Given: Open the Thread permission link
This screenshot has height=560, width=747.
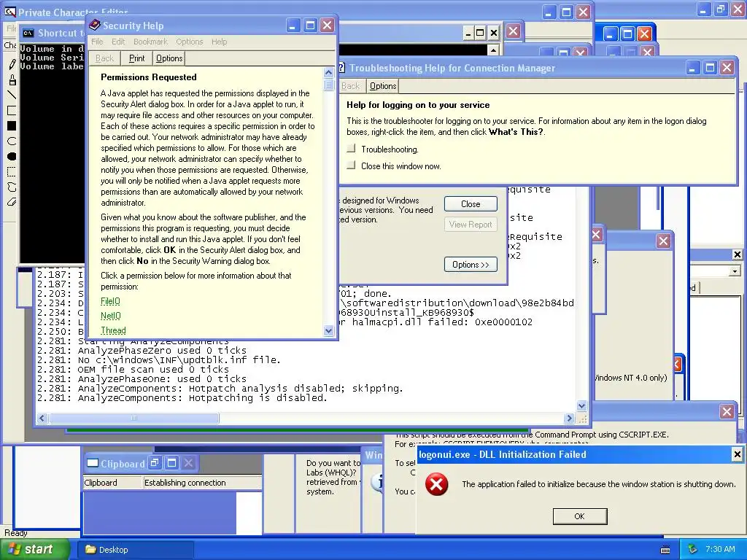Looking at the screenshot, I should point(113,330).
